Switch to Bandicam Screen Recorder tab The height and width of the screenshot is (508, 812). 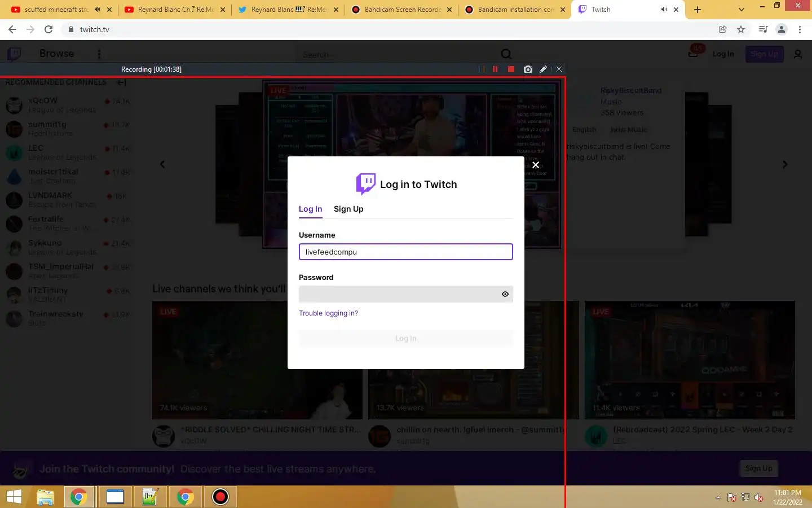click(403, 10)
